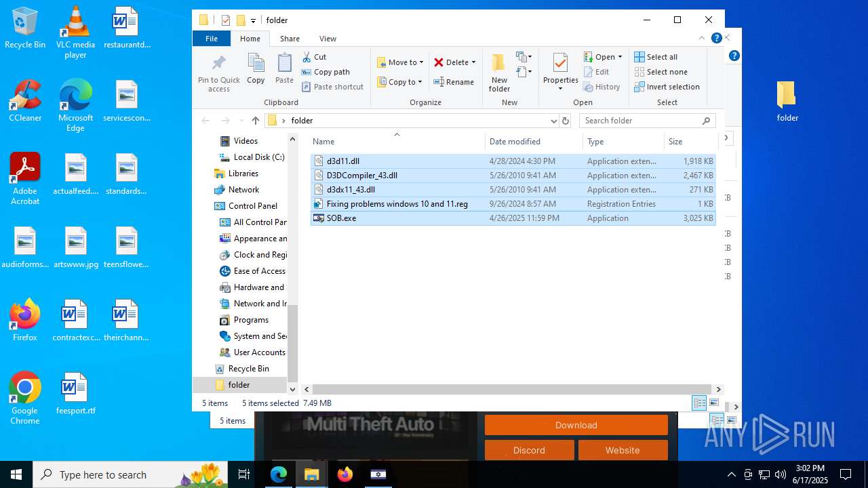Click the Properties checkmark icon
The image size is (868, 488).
click(x=560, y=62)
